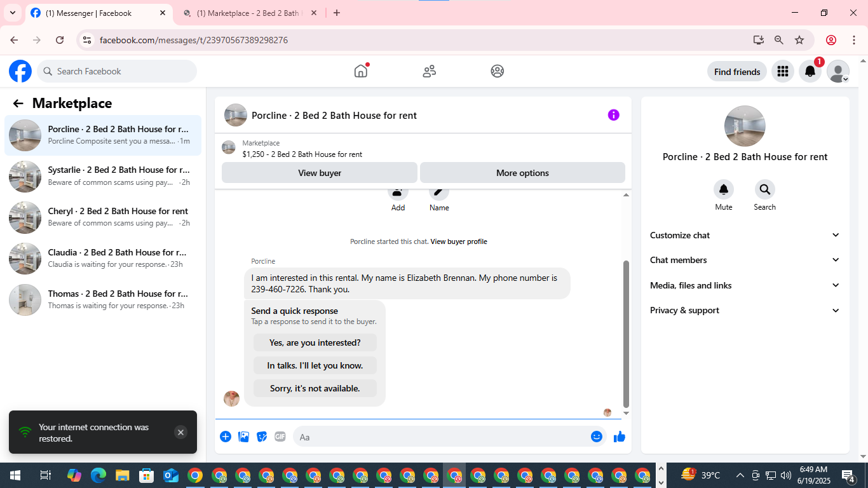
Task: Click the back arrow beside Marketplace
Action: click(18, 104)
